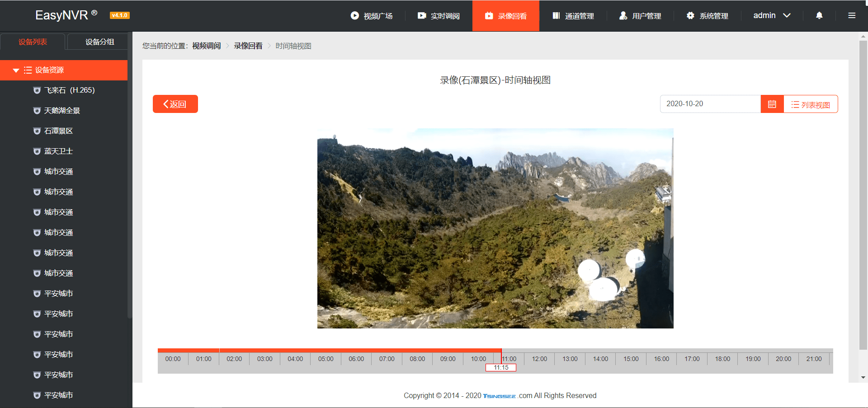Open the calendar date picker icon
The image size is (868, 408).
pos(772,103)
